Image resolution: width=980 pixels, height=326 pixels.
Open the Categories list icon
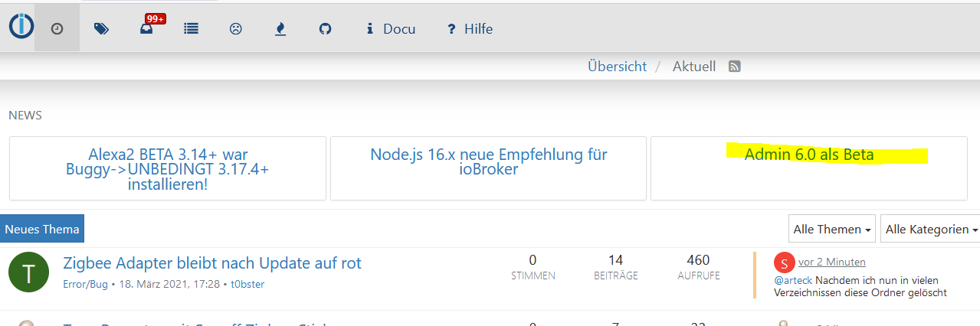click(192, 28)
